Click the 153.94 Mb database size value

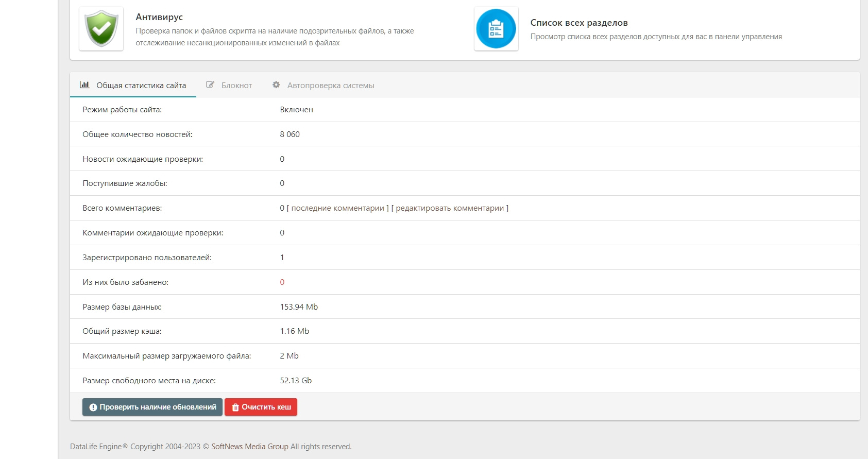(299, 307)
